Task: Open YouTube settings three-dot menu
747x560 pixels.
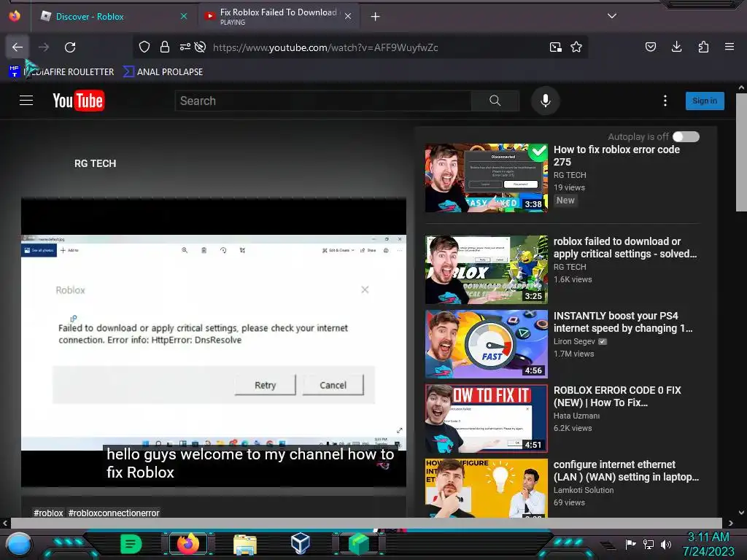Action: (x=665, y=101)
